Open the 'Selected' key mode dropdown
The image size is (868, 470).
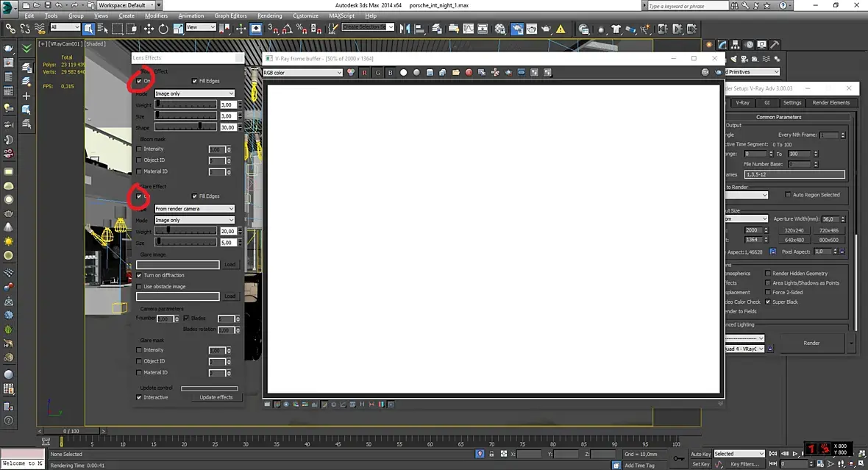click(x=739, y=454)
